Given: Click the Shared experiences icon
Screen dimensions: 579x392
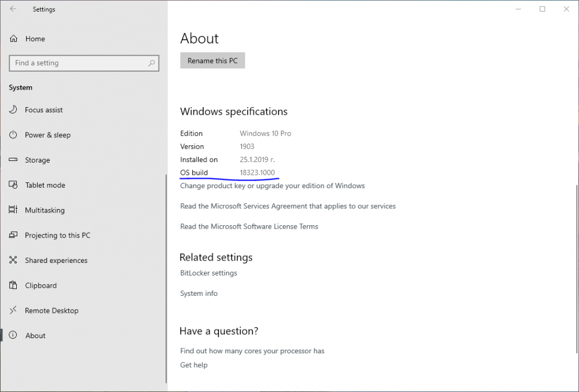Looking at the screenshot, I should coord(13,260).
